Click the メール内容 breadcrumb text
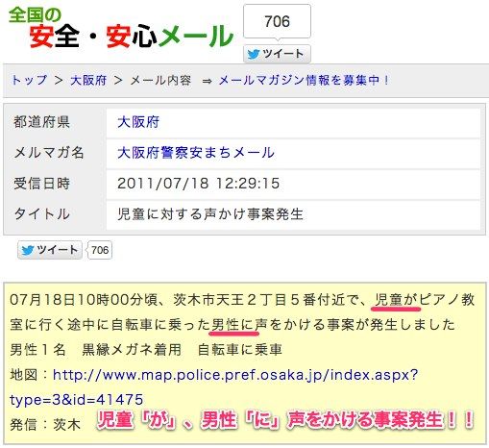 coord(160,80)
